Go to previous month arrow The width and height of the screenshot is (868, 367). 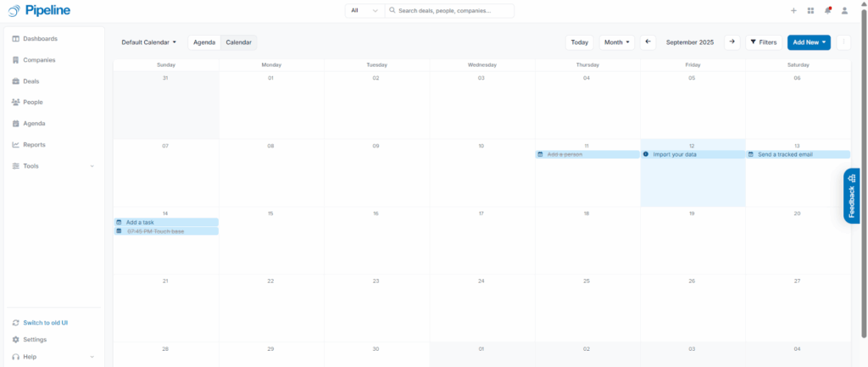[648, 42]
